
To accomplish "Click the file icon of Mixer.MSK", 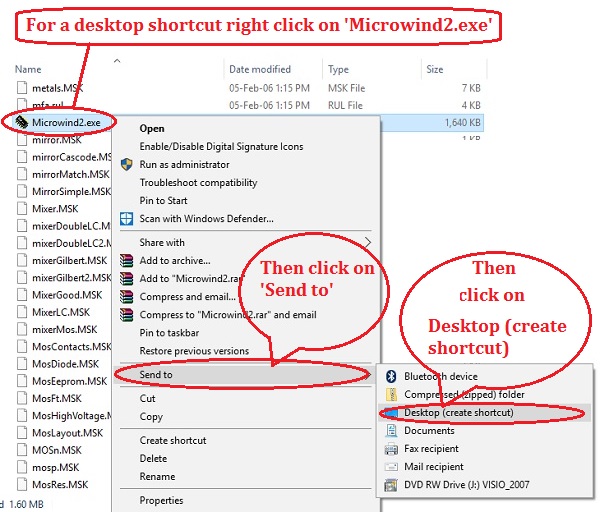I will pos(22,209).
